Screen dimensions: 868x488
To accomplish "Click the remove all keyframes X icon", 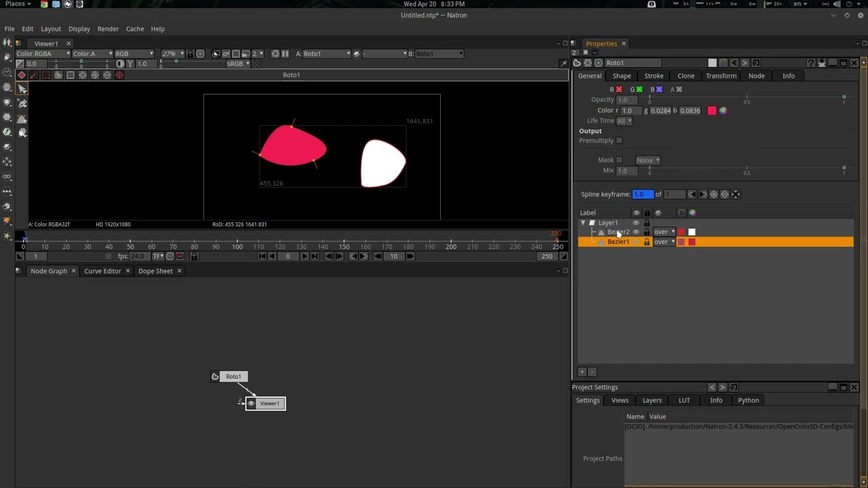I will [x=736, y=195].
